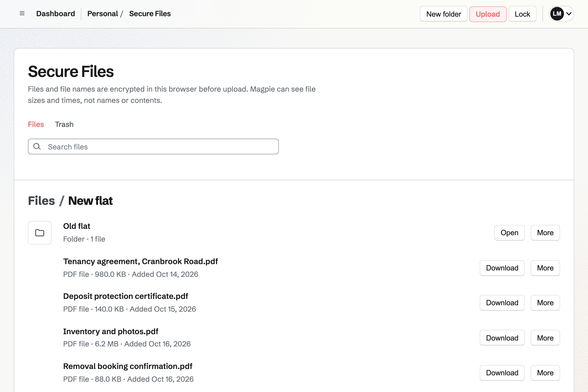
Task: Click the Secure Files page heading
Action: (x=71, y=72)
